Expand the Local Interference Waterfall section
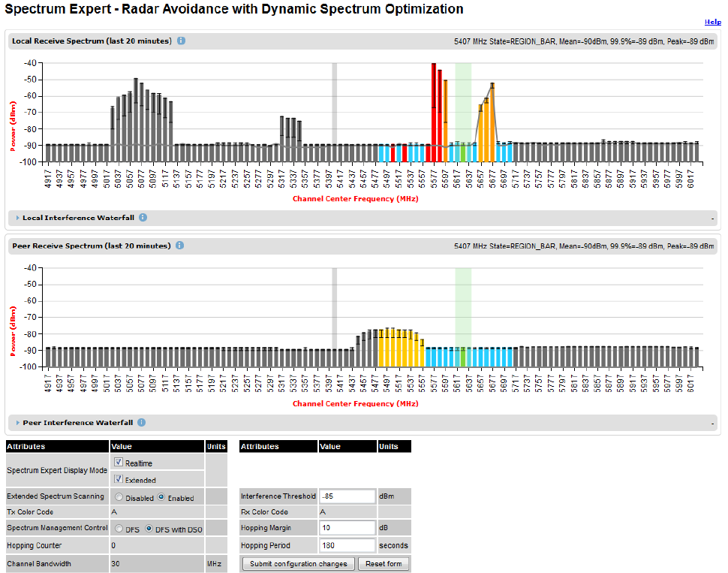Viewport: 728px width, 573px height. tap(18, 218)
